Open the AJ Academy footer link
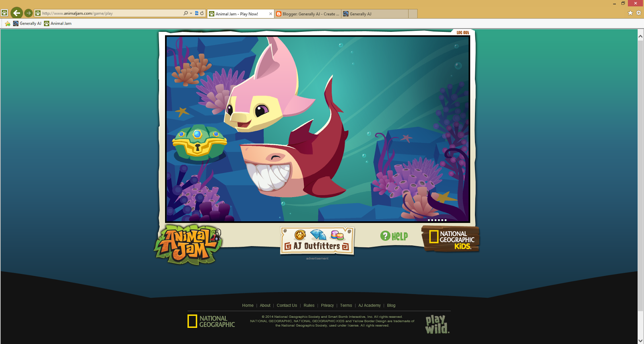The width and height of the screenshot is (644, 344). click(x=369, y=305)
